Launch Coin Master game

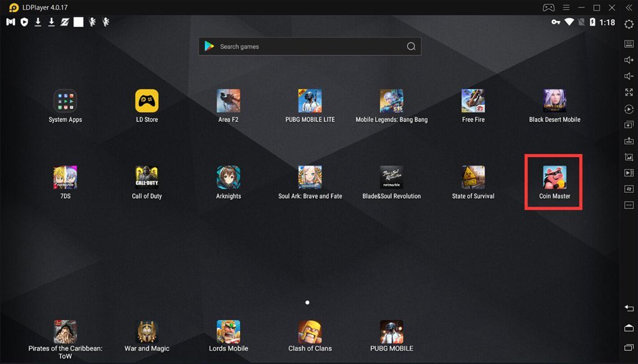pos(555,177)
